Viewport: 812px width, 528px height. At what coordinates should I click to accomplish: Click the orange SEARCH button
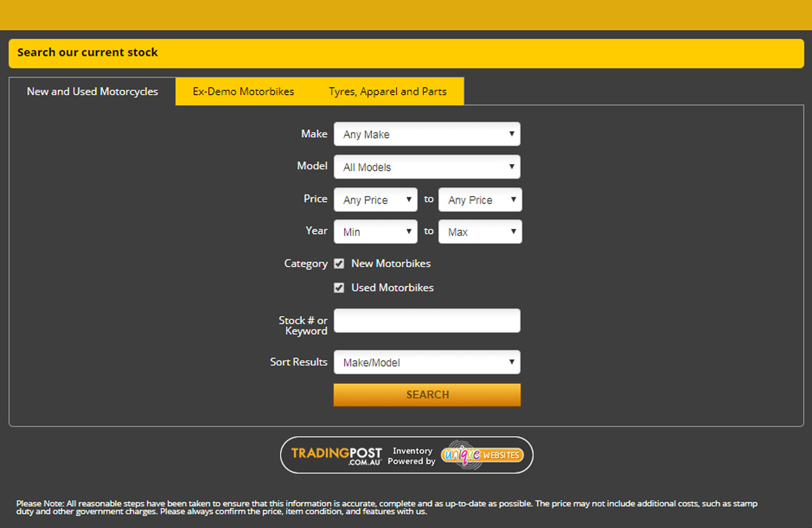pyautogui.click(x=427, y=395)
